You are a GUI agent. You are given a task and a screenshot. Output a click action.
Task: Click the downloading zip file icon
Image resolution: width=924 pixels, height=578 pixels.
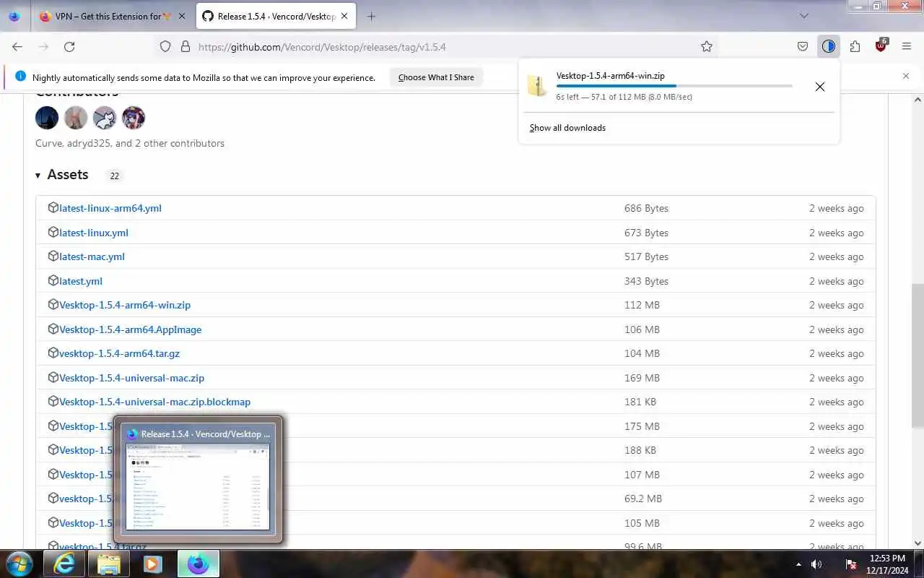(537, 86)
